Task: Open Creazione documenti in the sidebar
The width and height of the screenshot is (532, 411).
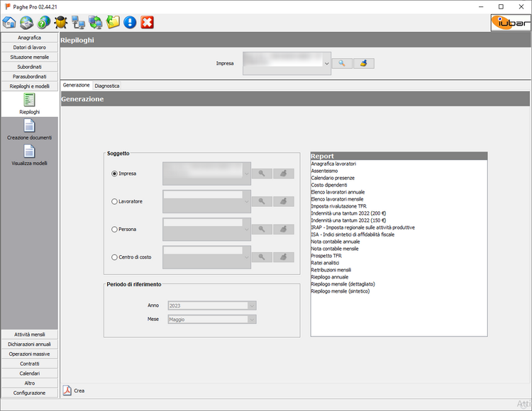Action: 29,129
